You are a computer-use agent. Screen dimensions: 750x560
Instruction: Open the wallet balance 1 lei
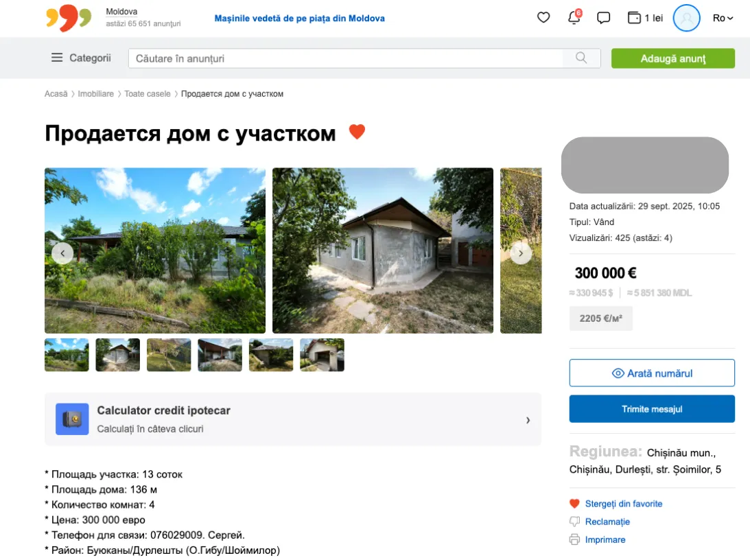pos(645,18)
